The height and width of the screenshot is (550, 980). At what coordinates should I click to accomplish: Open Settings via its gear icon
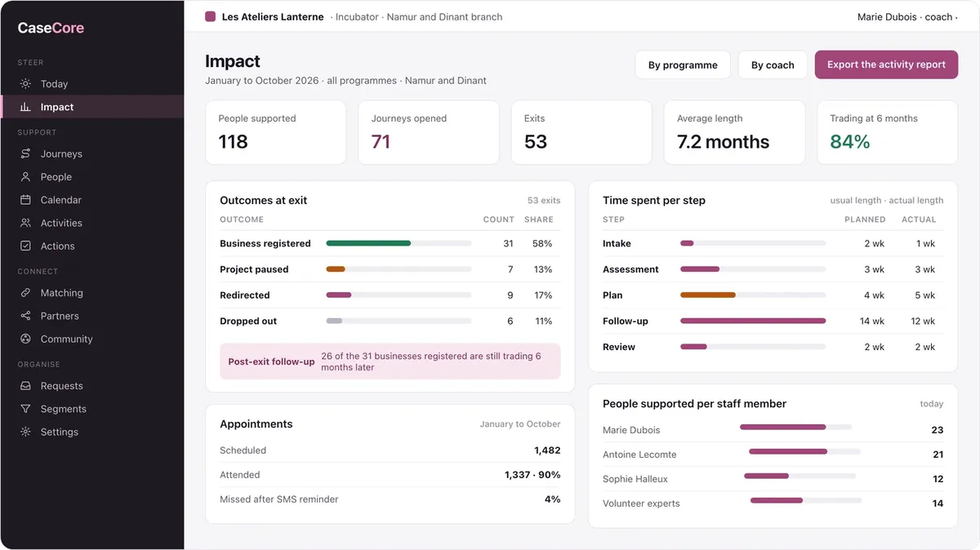coord(25,432)
